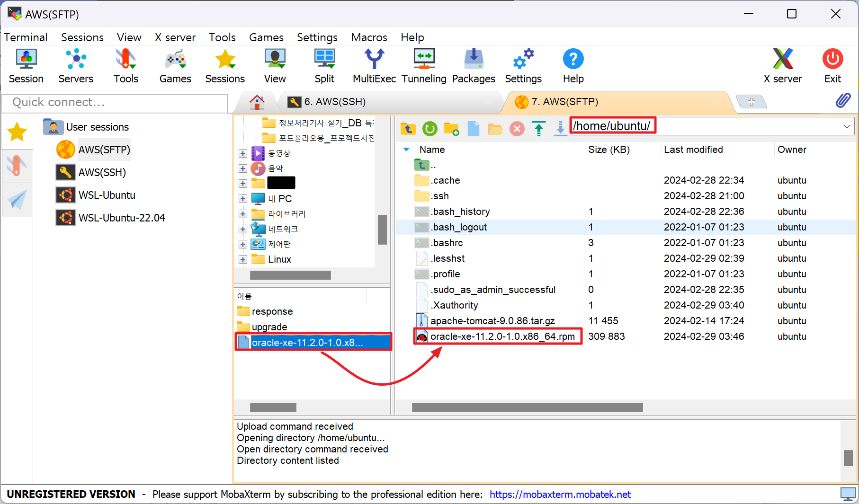Viewport: 859px width, 504px height.
Task: Open the mobaxterm.mobatek.net link
Action: [x=560, y=495]
